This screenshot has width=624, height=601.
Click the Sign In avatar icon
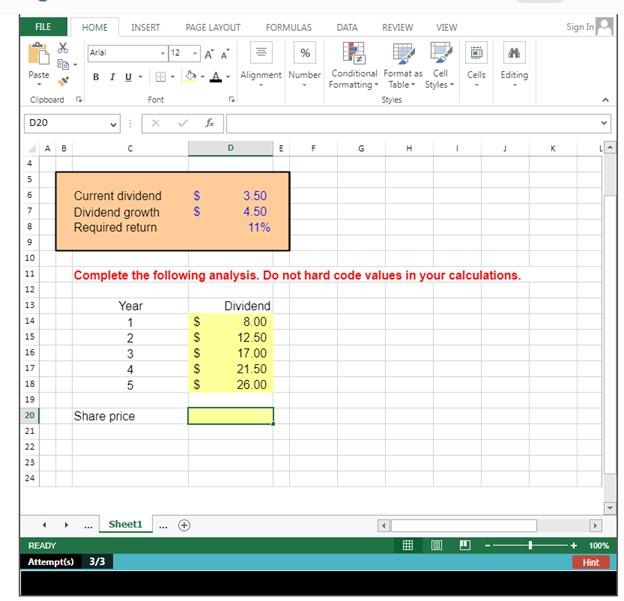[x=604, y=27]
